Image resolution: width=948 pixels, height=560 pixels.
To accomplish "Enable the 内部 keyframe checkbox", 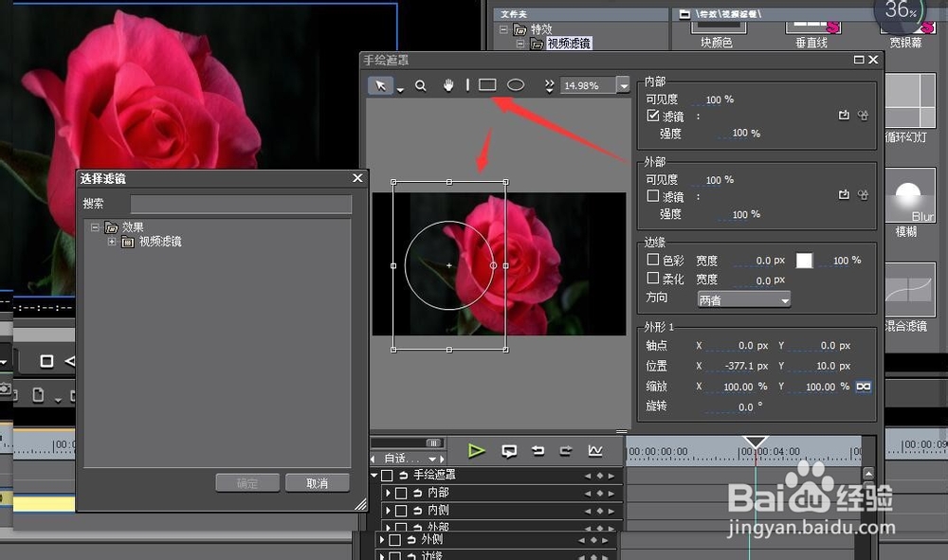I will (x=401, y=494).
